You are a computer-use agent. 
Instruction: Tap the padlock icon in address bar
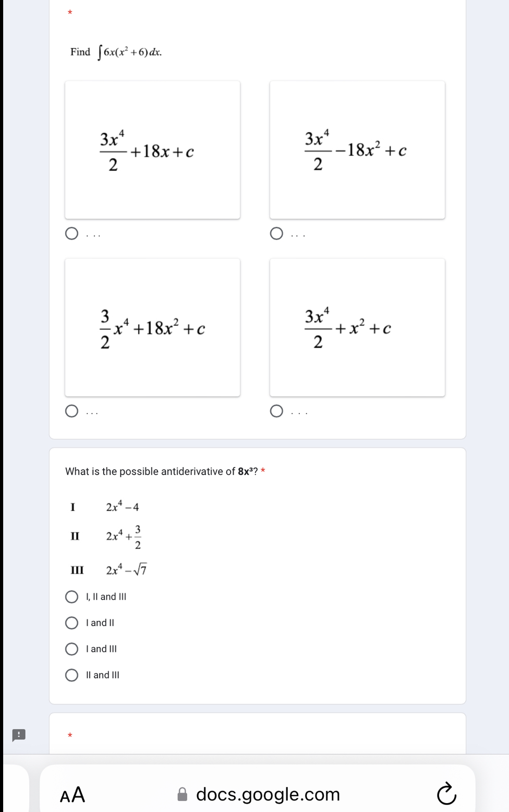click(182, 795)
